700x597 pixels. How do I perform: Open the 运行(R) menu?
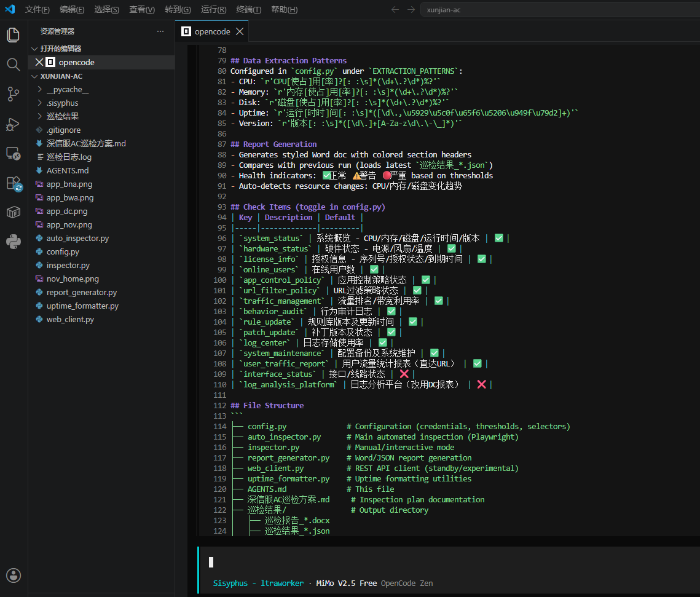[x=213, y=9]
